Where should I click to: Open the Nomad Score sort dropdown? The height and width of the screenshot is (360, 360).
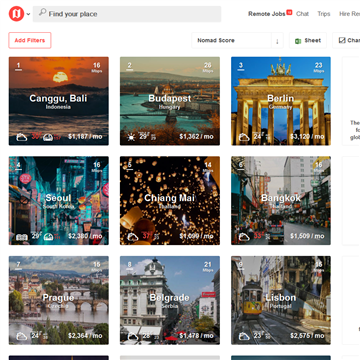232,40
